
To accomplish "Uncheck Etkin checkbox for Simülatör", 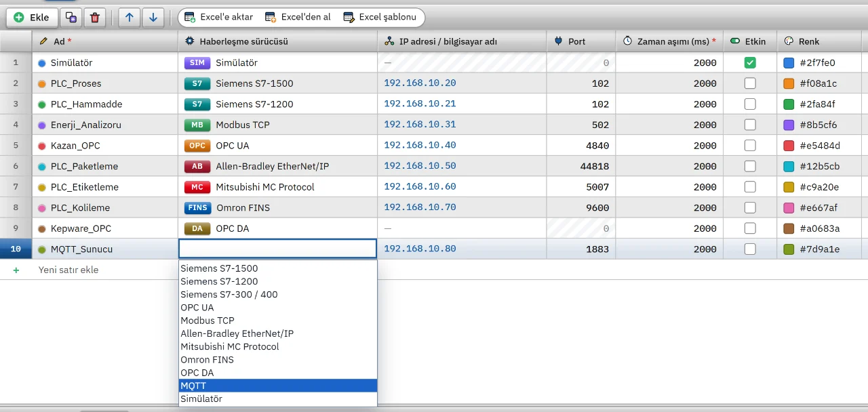I will (750, 62).
